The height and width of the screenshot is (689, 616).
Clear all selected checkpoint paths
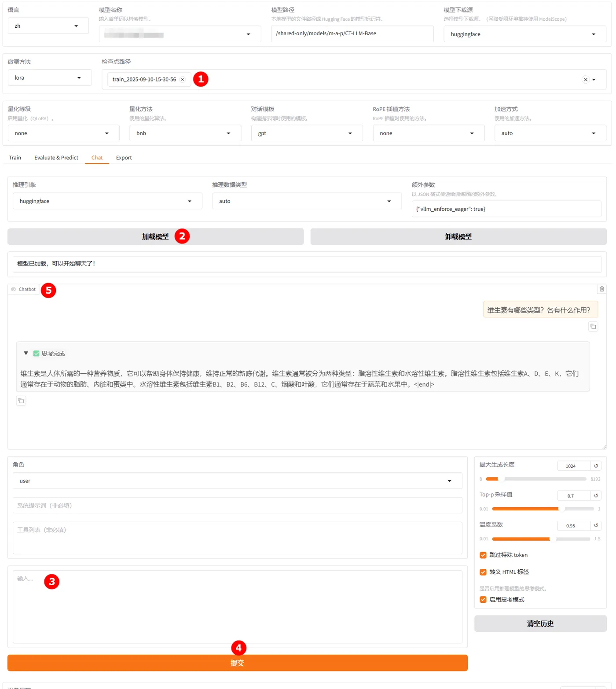pos(586,80)
